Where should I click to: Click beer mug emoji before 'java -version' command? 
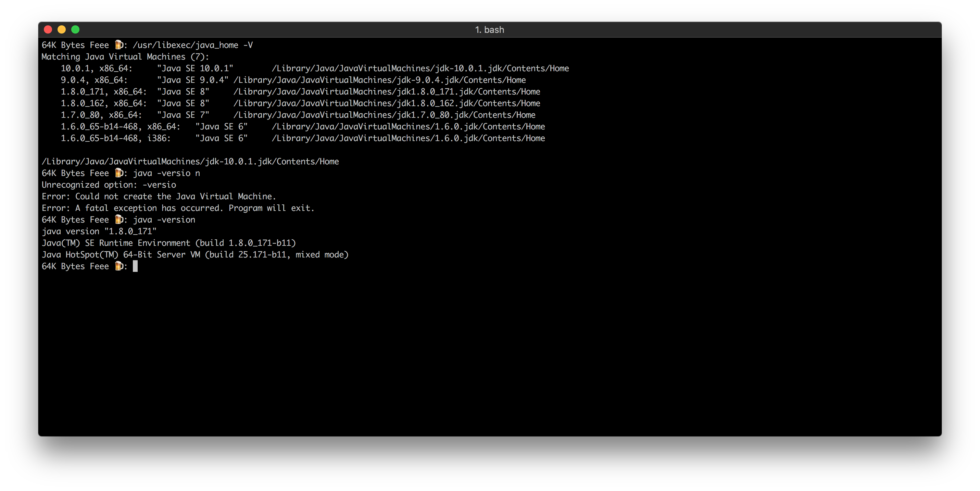119,219
